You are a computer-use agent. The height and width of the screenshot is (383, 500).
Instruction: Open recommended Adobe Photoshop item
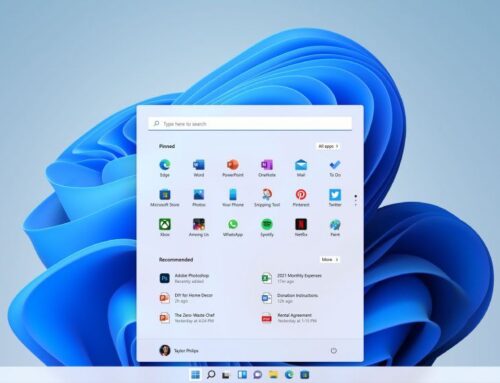(x=184, y=278)
